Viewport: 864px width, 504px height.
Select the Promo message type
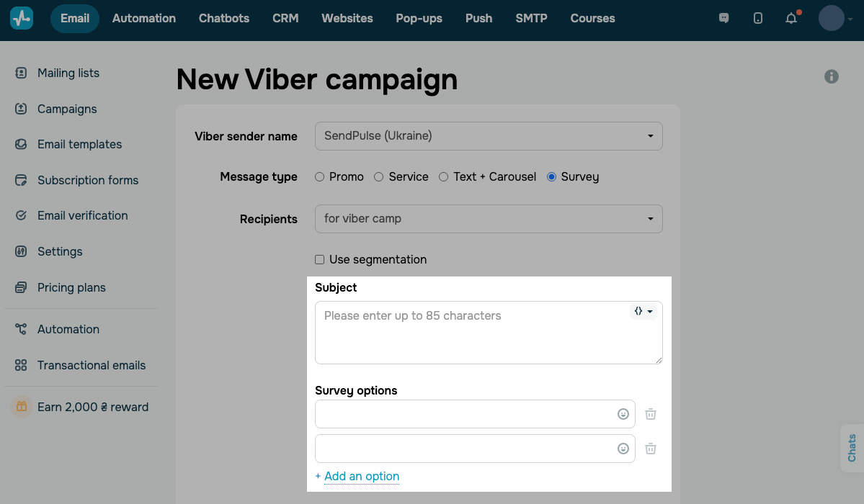pos(320,177)
